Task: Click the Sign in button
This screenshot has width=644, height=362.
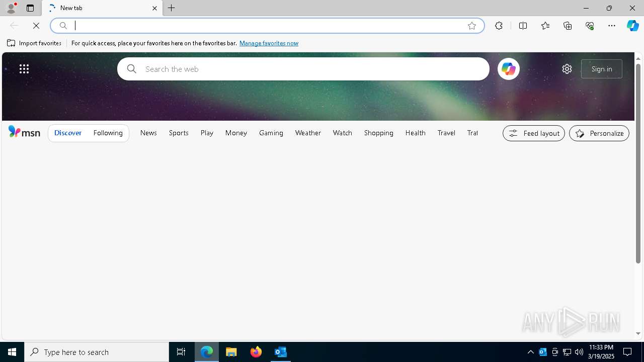Action: 602,69
